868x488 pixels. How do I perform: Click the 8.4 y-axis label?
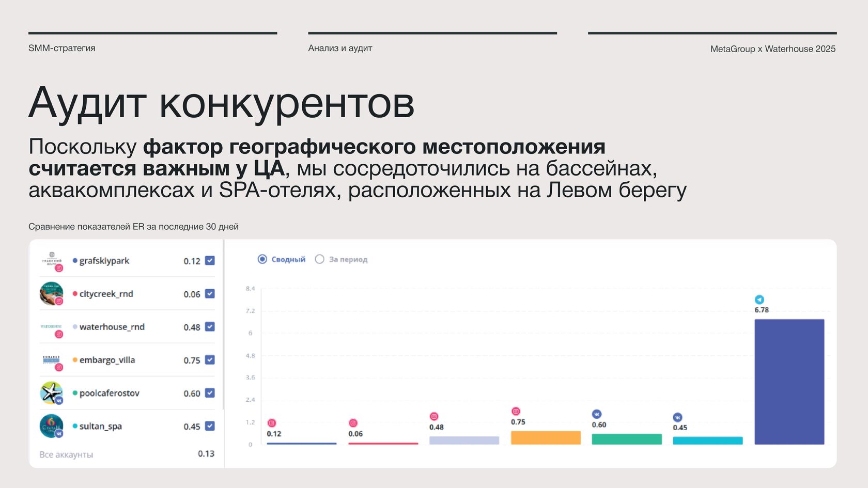pyautogui.click(x=250, y=289)
